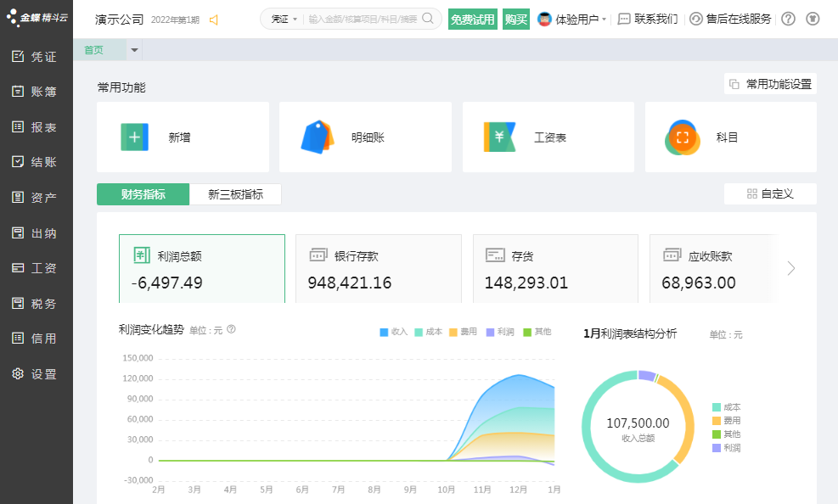The image size is (838, 504).
Task: Click the help icon beside 单位:元
Action: (232, 329)
